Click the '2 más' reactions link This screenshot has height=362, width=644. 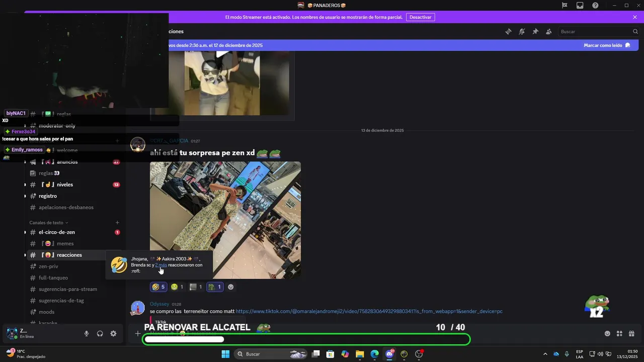161,265
